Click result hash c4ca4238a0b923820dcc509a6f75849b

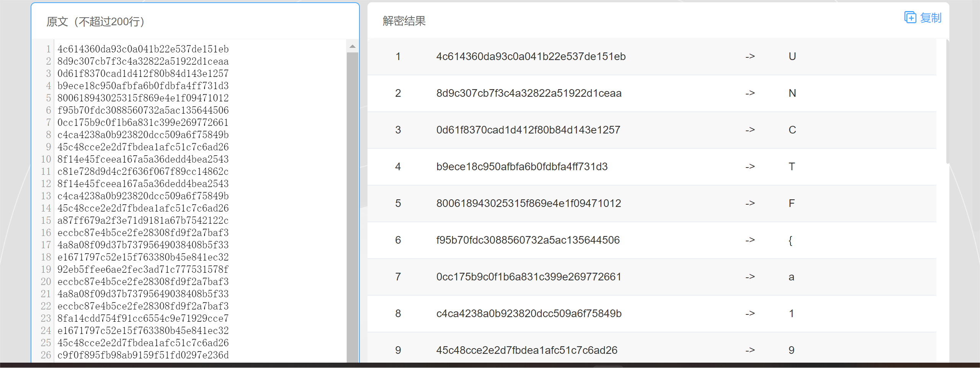(x=529, y=314)
